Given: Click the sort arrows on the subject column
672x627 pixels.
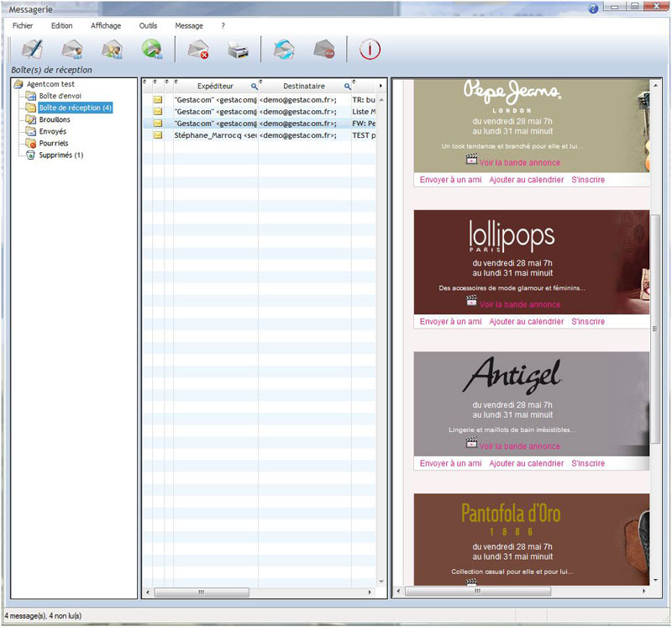Looking at the screenshot, I should tap(354, 82).
